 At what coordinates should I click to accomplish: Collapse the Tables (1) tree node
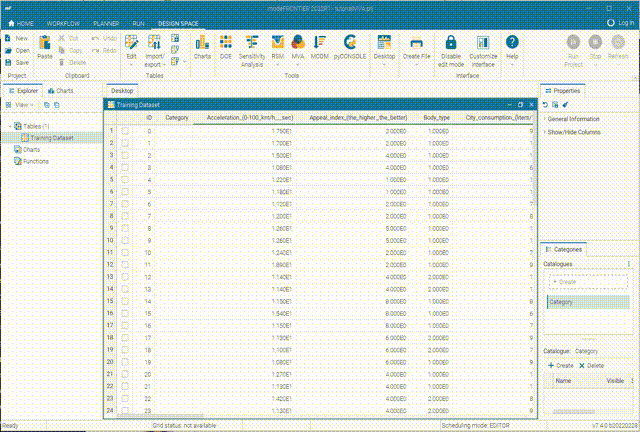point(10,126)
